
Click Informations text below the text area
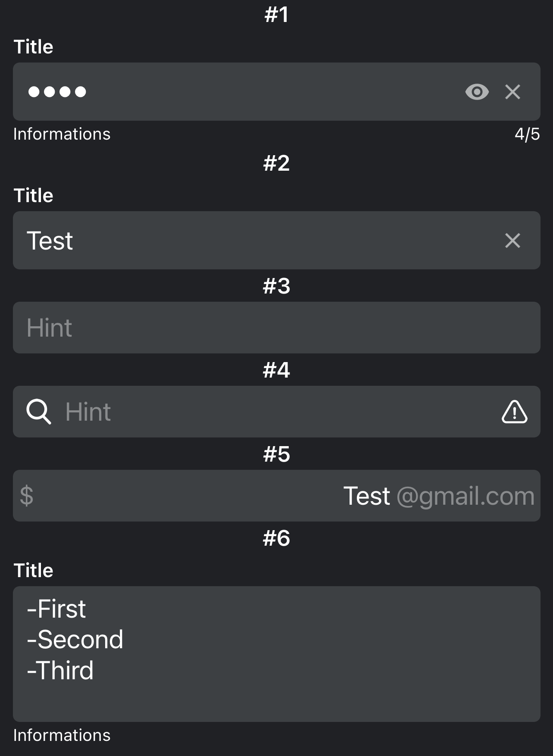pos(62,735)
